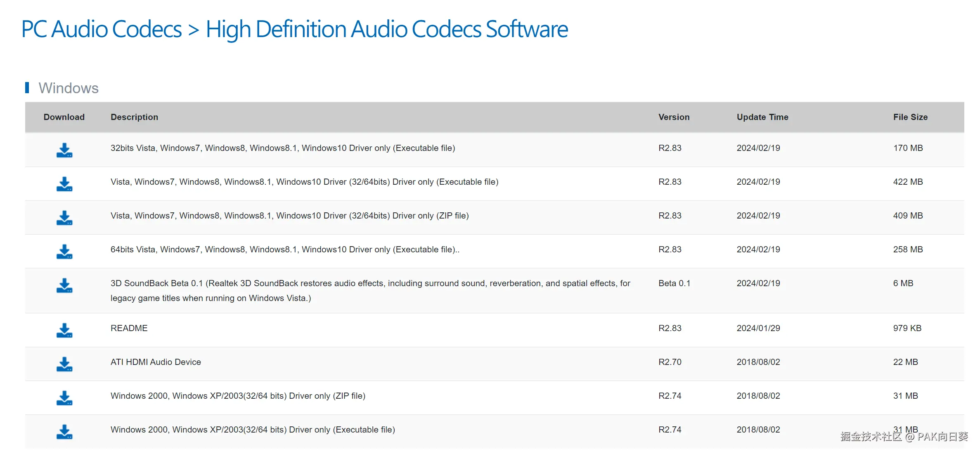
Task: Download Windows 2000/XP driver ZIP file
Action: click(64, 398)
